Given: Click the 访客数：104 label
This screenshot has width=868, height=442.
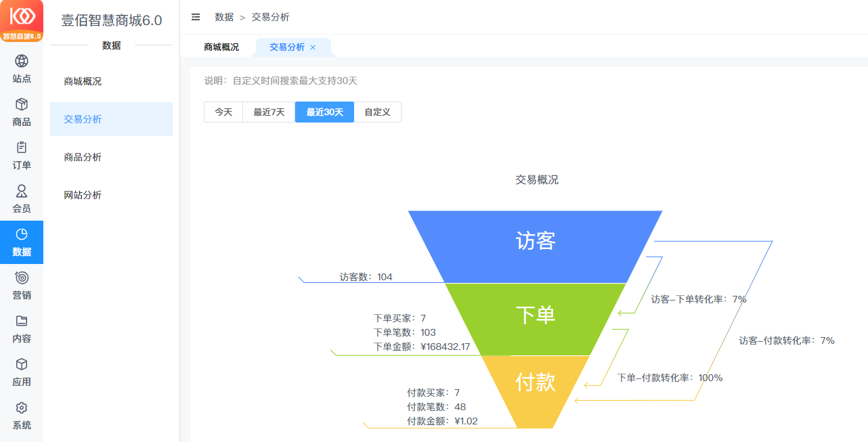Looking at the screenshot, I should click(366, 277).
